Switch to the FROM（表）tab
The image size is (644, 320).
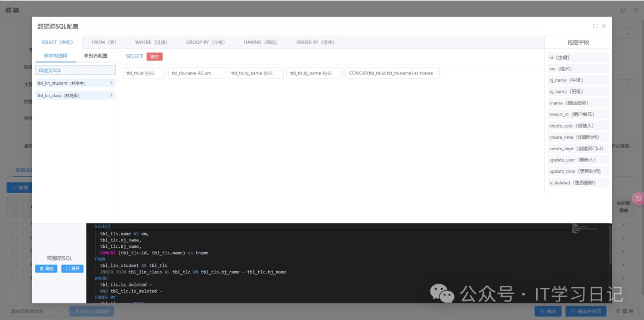pos(104,42)
